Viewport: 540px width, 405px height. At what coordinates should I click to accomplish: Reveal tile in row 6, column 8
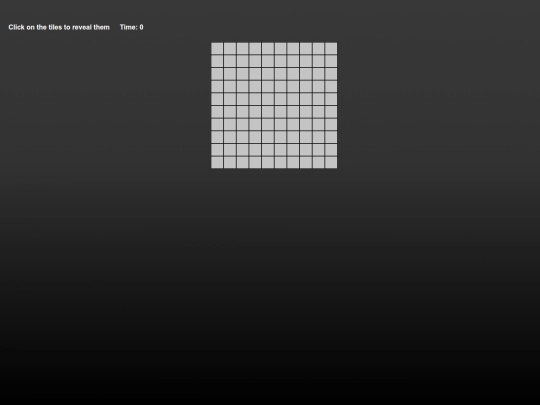click(x=306, y=112)
